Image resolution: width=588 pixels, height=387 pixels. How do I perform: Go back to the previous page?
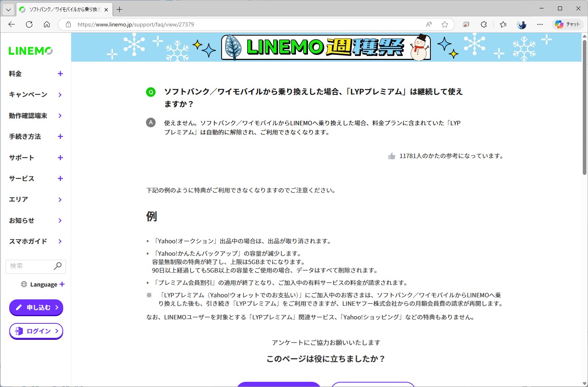point(12,24)
